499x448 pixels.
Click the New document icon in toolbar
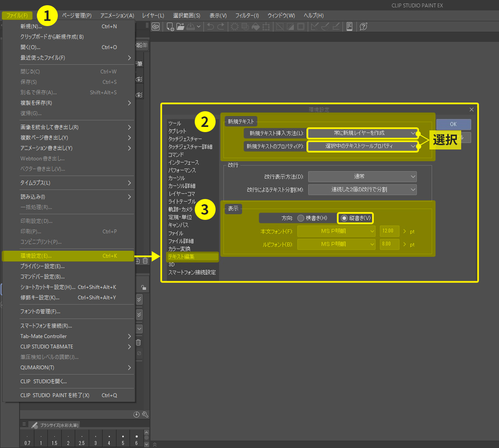[x=170, y=27]
